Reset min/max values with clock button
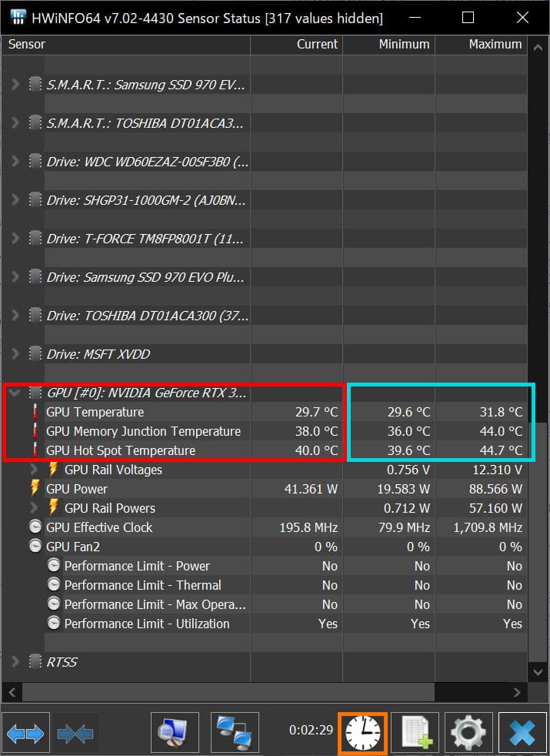The width and height of the screenshot is (550, 756). (363, 734)
